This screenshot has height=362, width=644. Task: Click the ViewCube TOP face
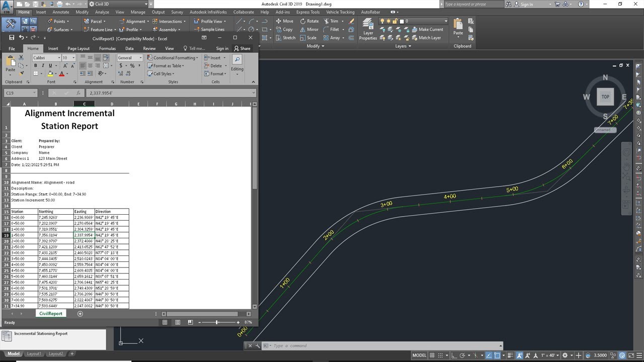click(x=605, y=97)
